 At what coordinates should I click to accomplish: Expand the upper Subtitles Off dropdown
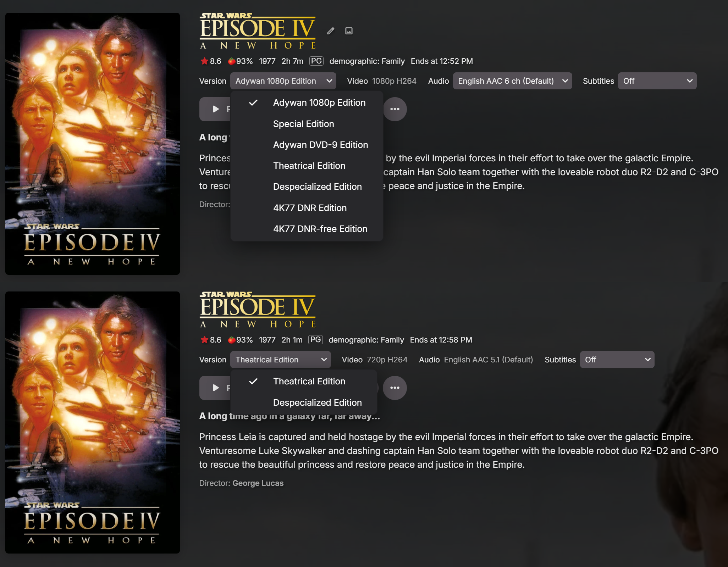[x=657, y=81]
